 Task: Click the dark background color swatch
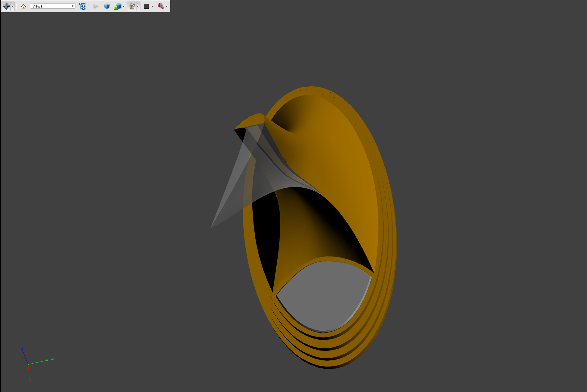[146, 6]
